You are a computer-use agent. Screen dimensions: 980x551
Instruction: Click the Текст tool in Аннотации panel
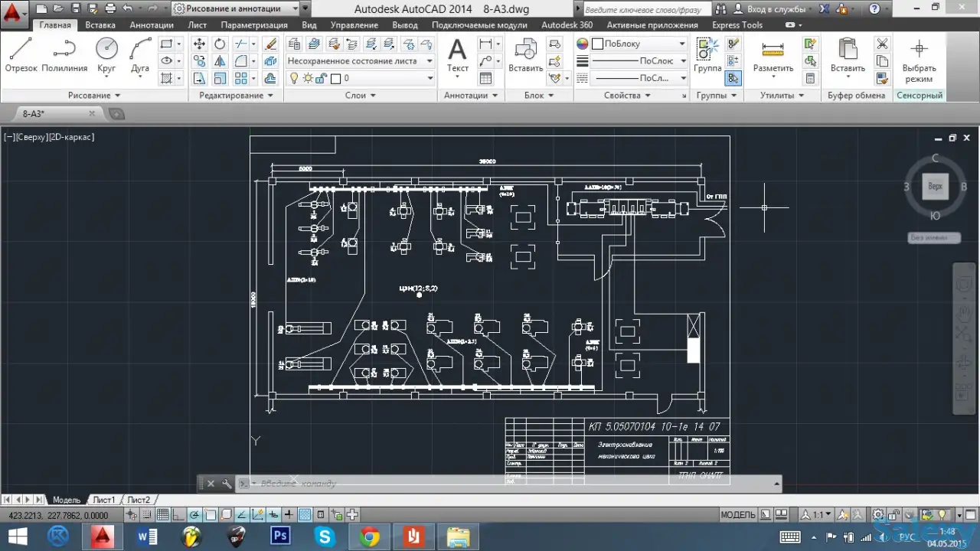tap(457, 55)
